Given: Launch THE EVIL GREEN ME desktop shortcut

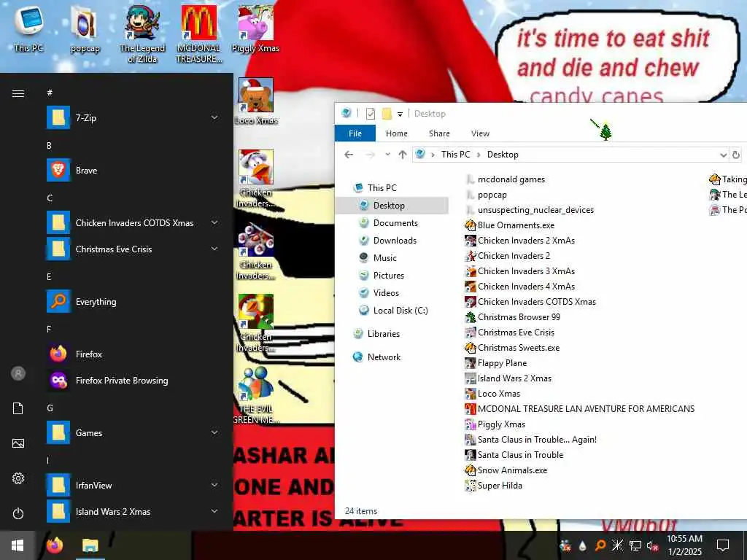Looking at the screenshot, I should click(256, 394).
